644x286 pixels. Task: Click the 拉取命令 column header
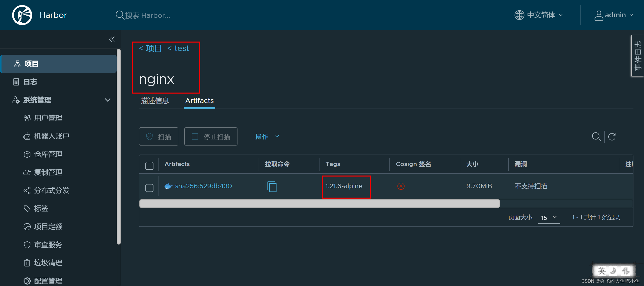point(277,164)
